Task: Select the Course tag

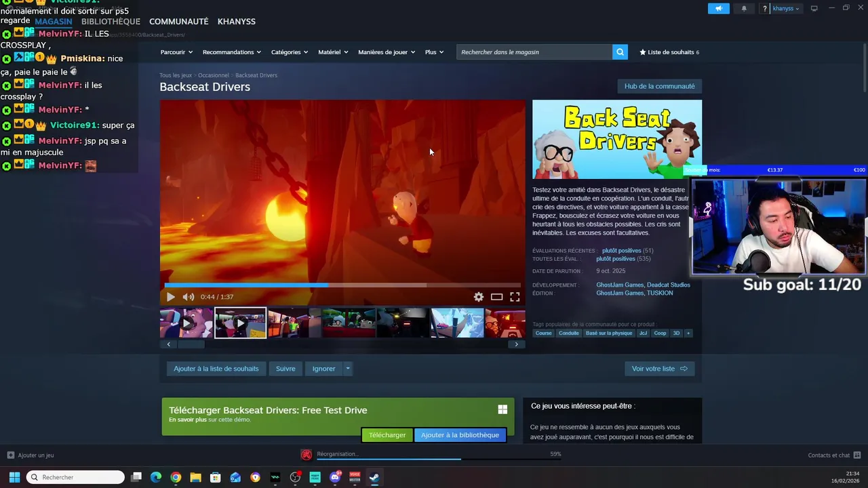Action: pyautogui.click(x=543, y=333)
